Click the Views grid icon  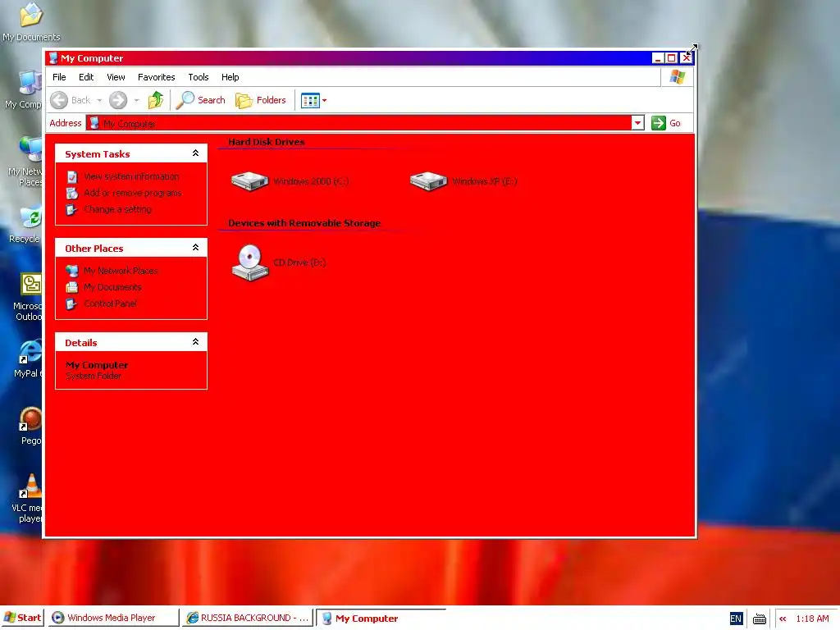310,100
